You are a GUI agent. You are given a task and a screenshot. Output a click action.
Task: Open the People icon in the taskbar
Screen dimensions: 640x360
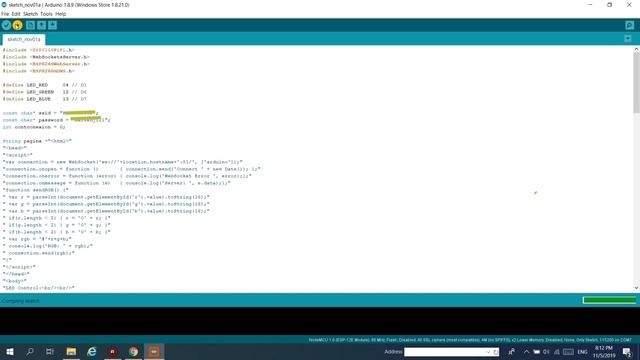point(511,351)
